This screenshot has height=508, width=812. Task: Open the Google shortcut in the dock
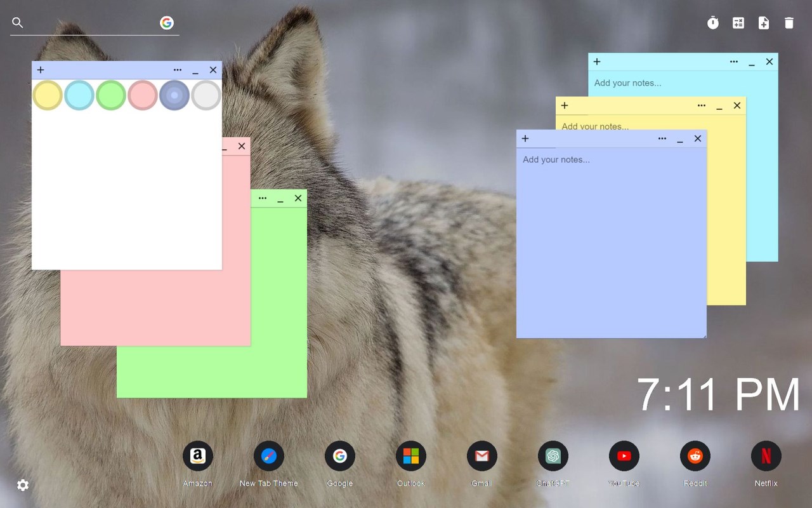pyautogui.click(x=340, y=456)
